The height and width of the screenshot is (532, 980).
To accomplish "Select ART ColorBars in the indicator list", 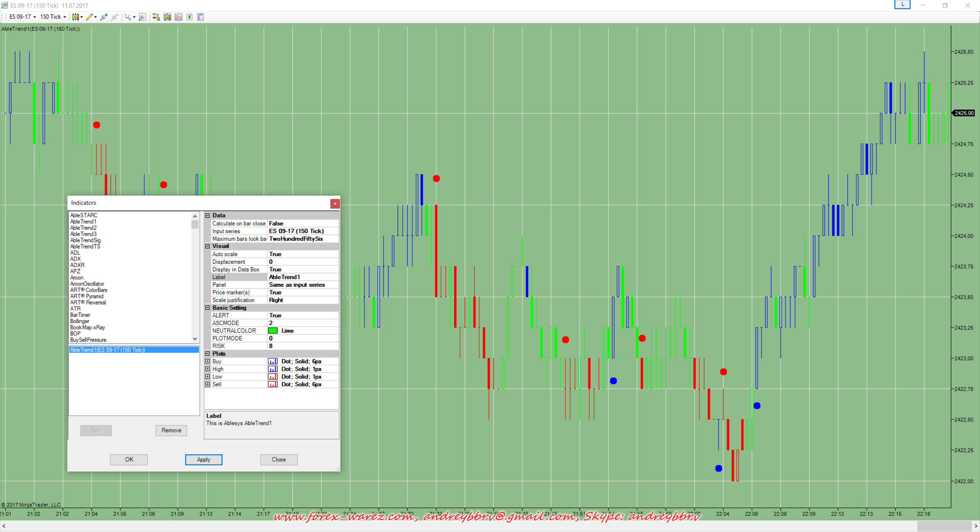I will point(89,290).
